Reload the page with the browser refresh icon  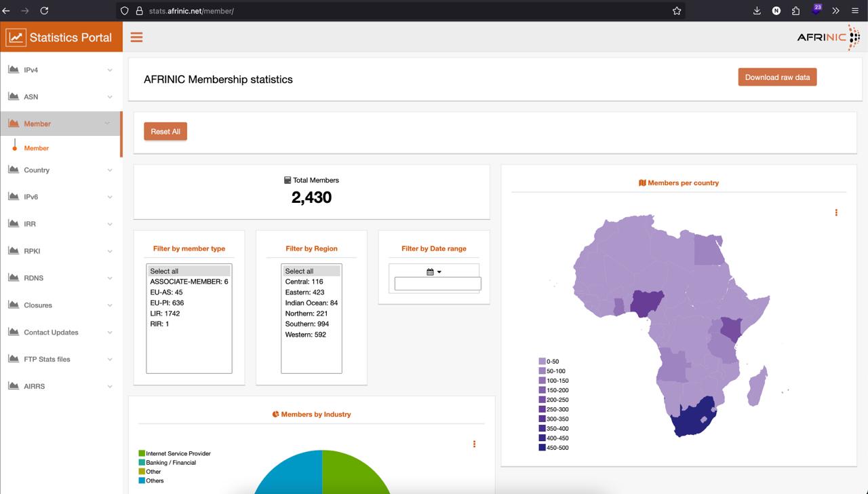coord(44,11)
